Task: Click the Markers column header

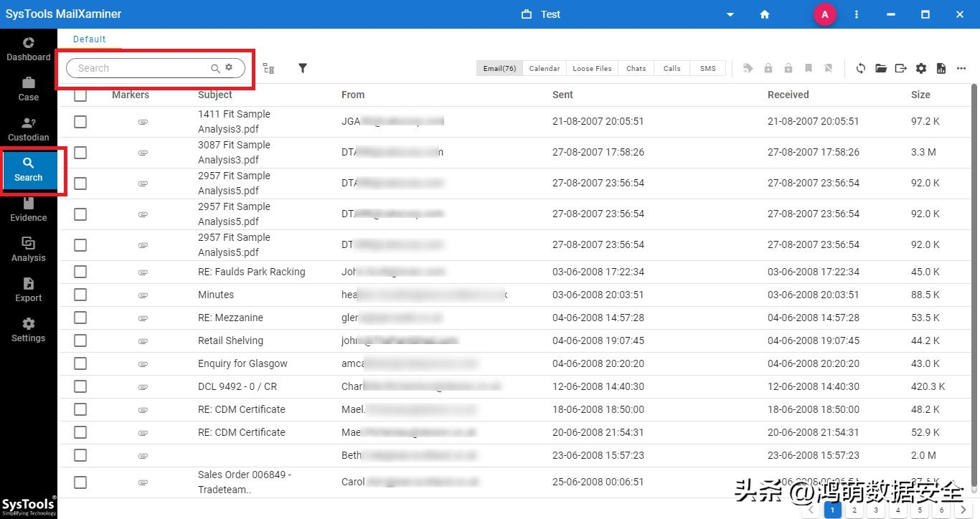Action: pos(131,95)
